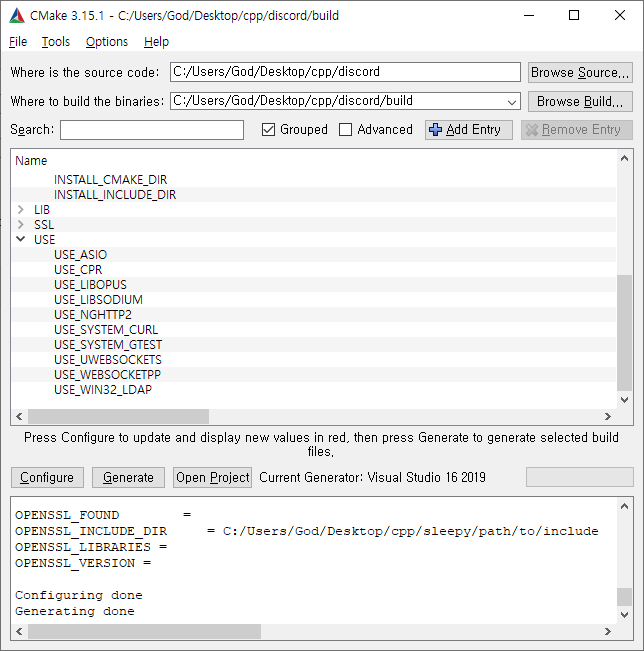Click OPENSSL_INCLUDE_DIR log line
Viewport: 644px width, 651px height.
coord(306,531)
